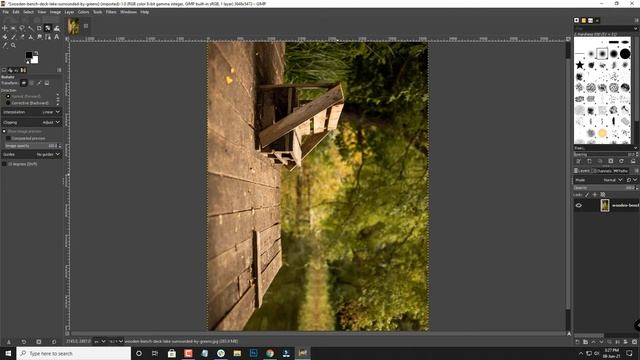
Task: Select the Warp Transform tool
Action: pyautogui.click(x=57, y=28)
